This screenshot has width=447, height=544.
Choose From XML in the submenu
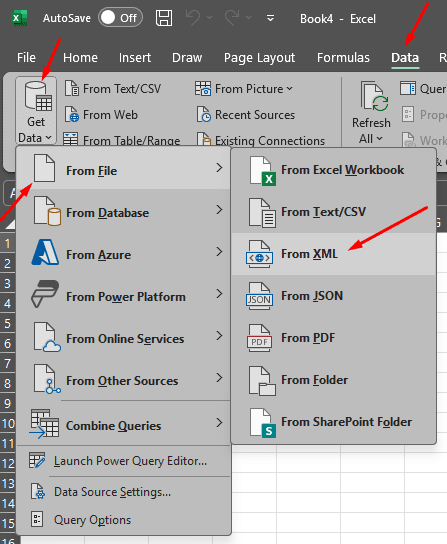pyautogui.click(x=334, y=254)
